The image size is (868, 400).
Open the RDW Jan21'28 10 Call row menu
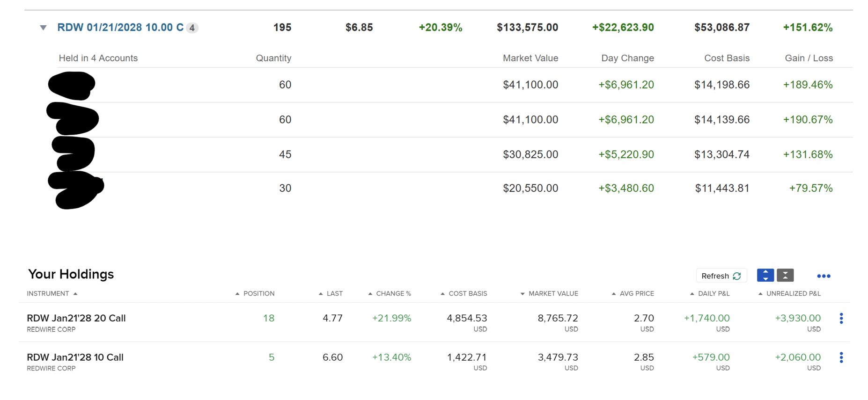tap(841, 358)
